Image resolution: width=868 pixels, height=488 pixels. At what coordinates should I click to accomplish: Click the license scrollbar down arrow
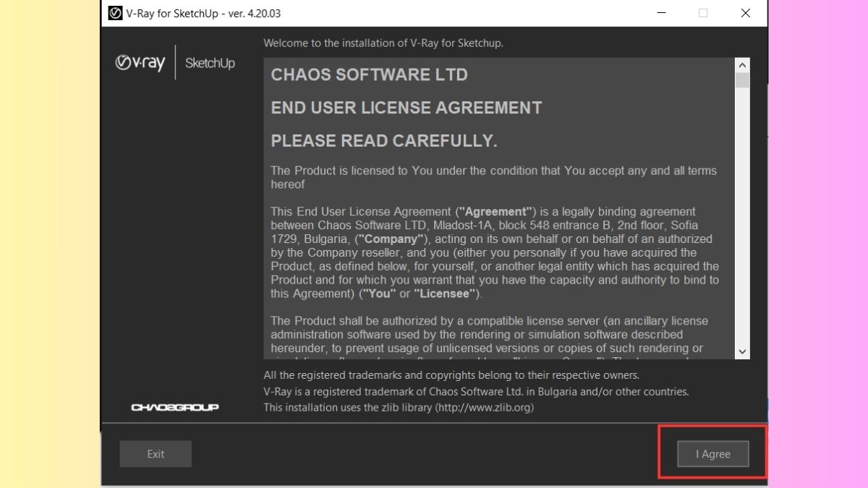[x=742, y=351]
